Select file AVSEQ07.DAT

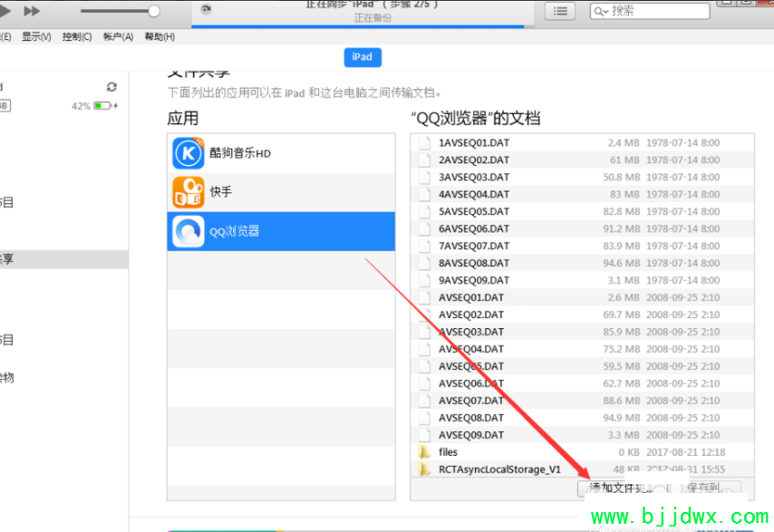click(582, 401)
